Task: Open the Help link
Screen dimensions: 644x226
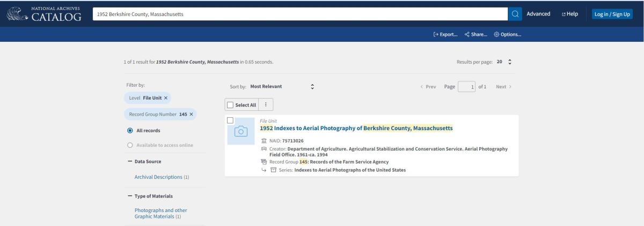Action: (x=569, y=14)
